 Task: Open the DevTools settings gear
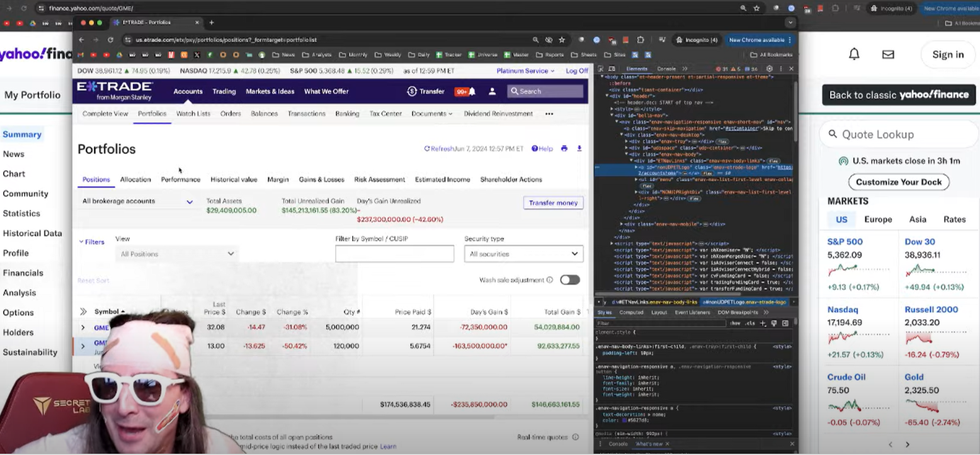[x=769, y=69]
